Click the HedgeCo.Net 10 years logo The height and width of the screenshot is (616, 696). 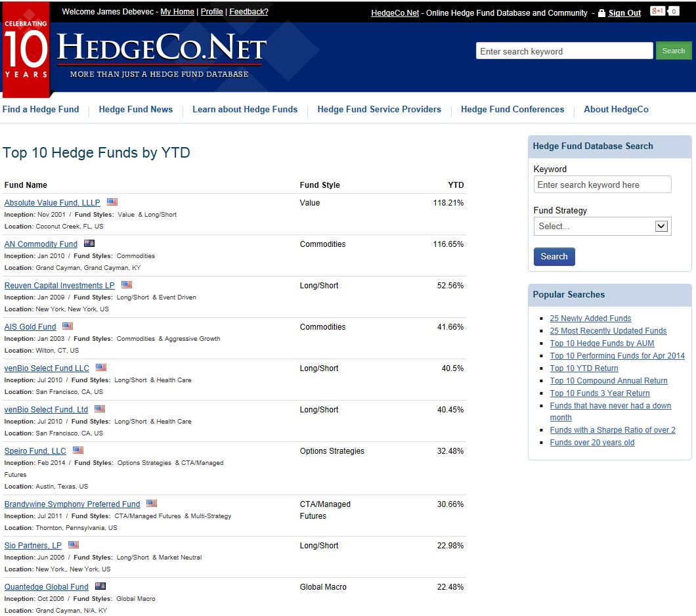coord(135,50)
